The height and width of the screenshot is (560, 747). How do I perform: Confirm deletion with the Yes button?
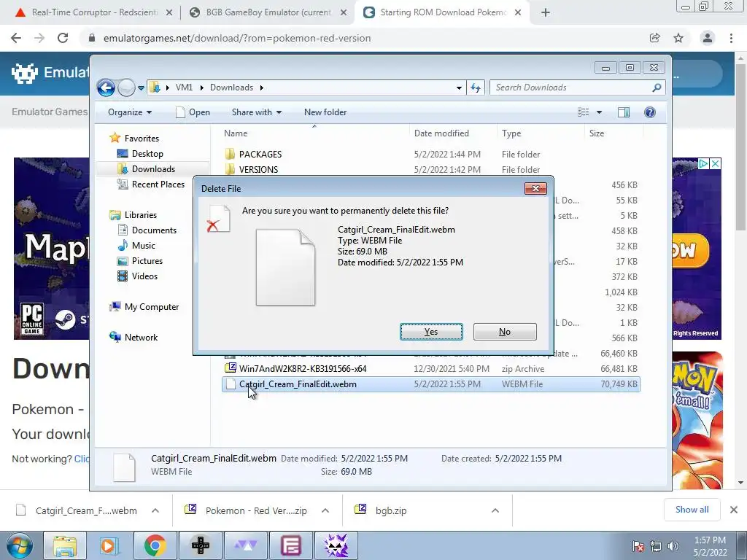coord(431,332)
